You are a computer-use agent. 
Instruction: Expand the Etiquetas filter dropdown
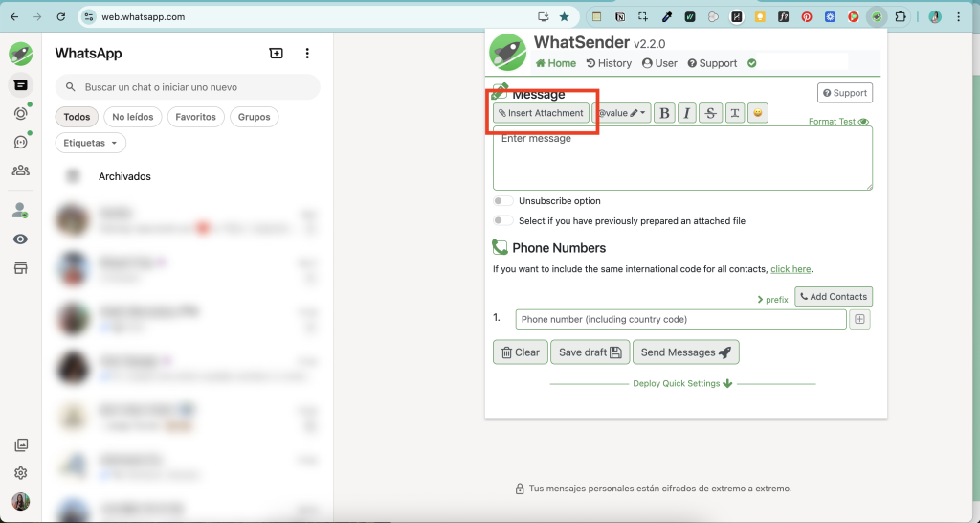tap(91, 143)
